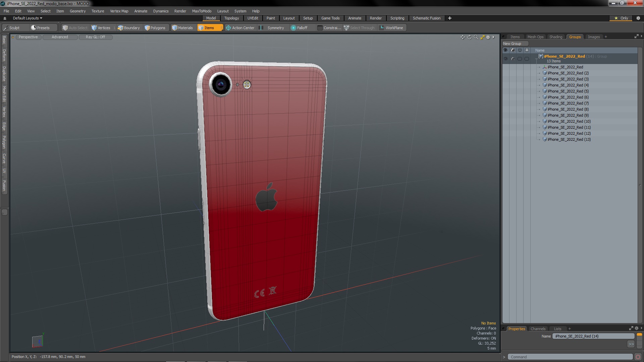Open the Perspective view type dropdown
Screen dimensions: 644x362
28,37
